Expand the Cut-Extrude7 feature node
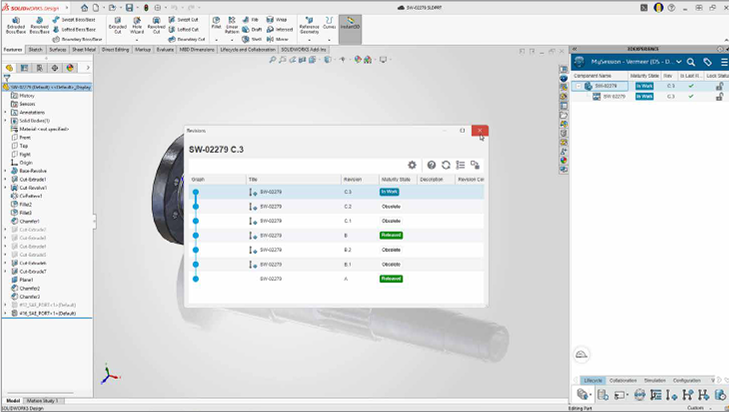729x412 pixels. pyautogui.click(x=6, y=272)
